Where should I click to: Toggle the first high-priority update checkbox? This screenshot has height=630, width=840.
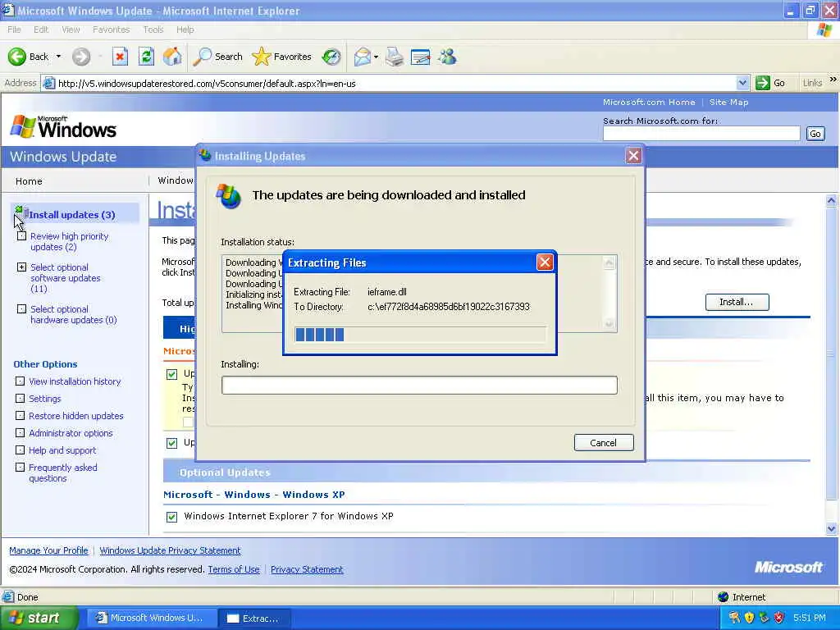pyautogui.click(x=171, y=374)
